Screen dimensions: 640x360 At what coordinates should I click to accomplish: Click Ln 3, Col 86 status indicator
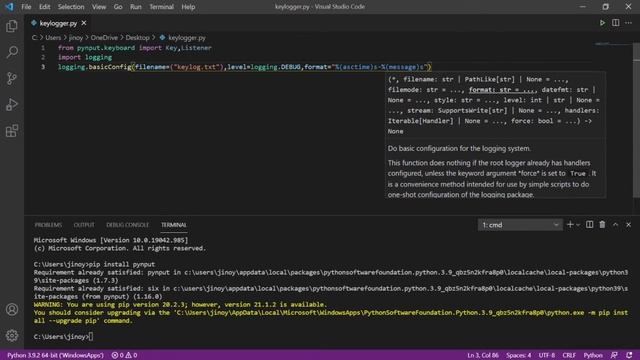483,356
